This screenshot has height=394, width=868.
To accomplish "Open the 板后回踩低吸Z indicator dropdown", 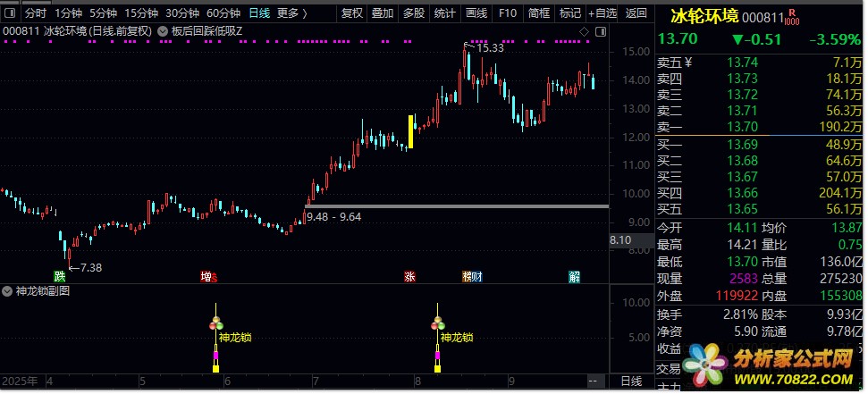I will click(163, 31).
